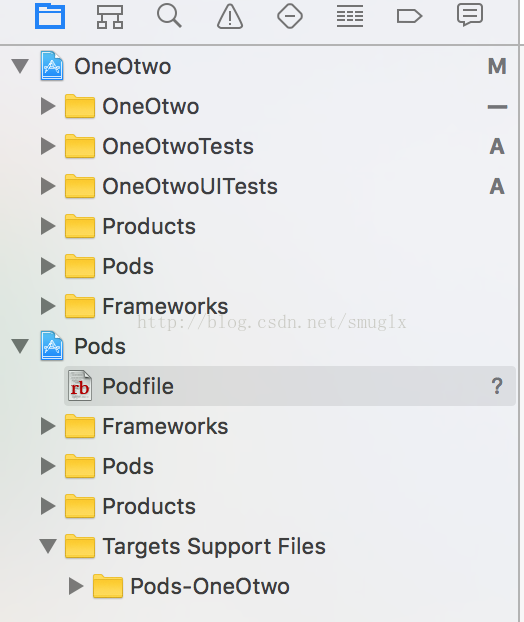The height and width of the screenshot is (622, 524).
Task: Select the Podfile ruby file
Action: point(290,386)
